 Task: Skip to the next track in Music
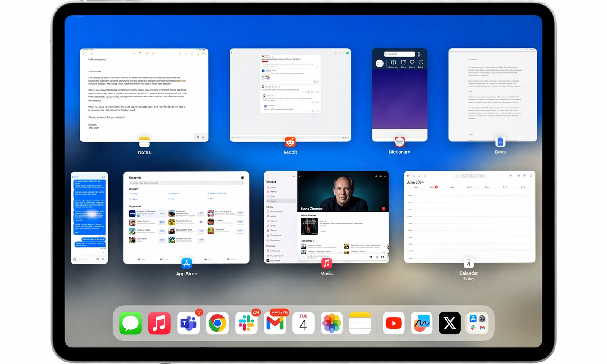(383, 257)
